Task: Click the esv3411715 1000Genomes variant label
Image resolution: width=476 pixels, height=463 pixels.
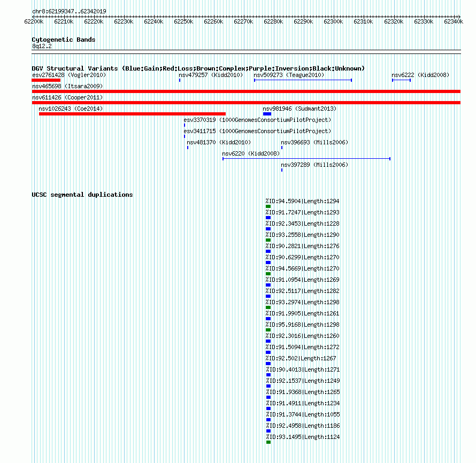Action: point(257,131)
